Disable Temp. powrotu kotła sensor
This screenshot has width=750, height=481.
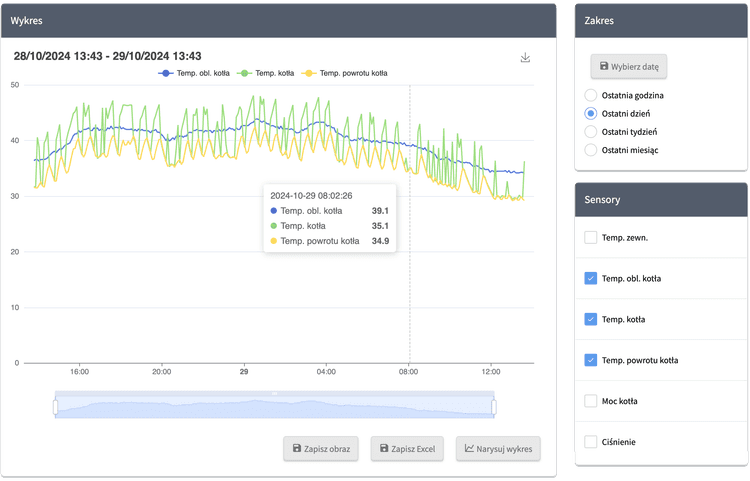[x=591, y=360]
